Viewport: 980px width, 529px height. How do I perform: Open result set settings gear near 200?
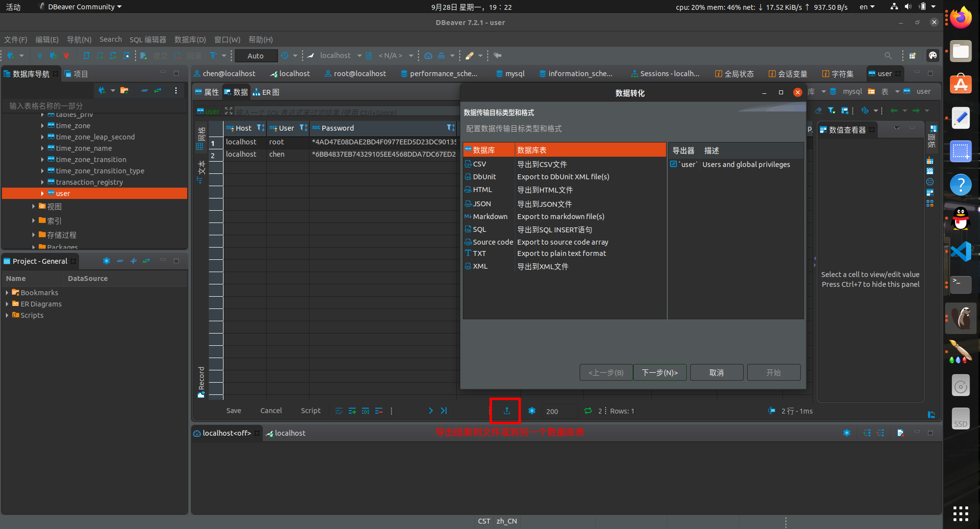[x=532, y=411]
